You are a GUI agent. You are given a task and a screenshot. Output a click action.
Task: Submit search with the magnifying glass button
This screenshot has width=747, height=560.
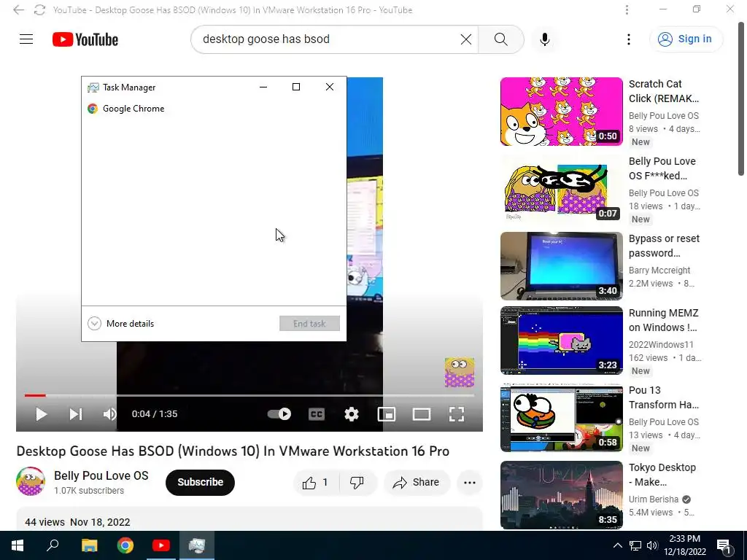click(500, 39)
